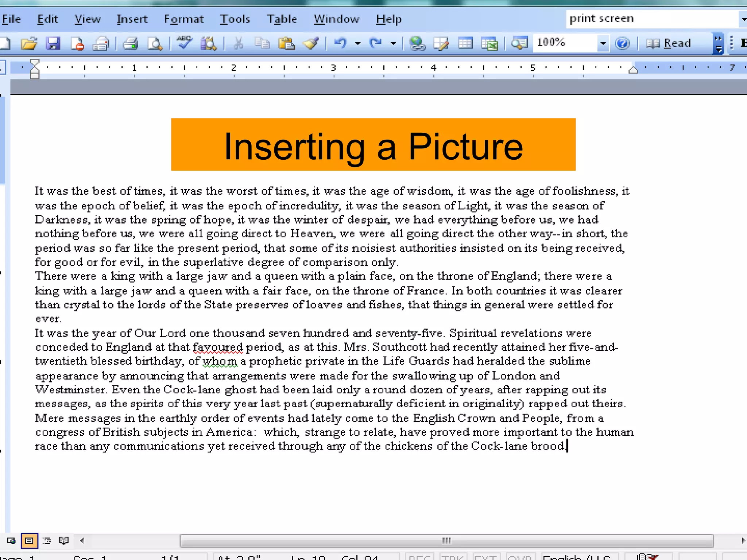Screen dimensions: 747x560
Task: Open the Format menu
Action: coord(184,19)
